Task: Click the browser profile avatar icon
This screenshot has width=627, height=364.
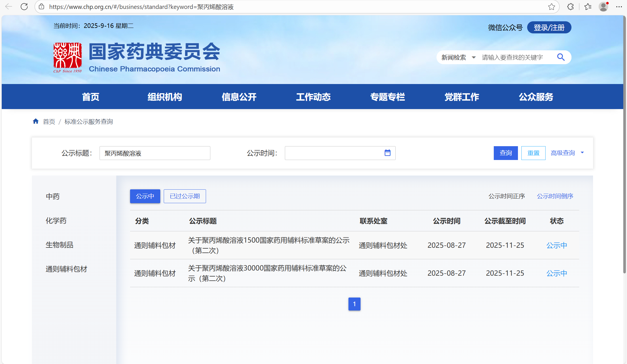Action: point(603,7)
